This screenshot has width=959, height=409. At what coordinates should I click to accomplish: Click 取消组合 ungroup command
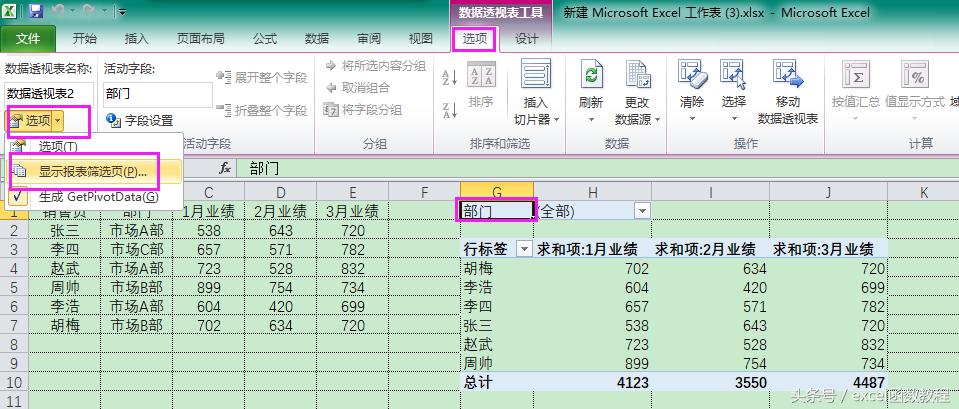357,87
